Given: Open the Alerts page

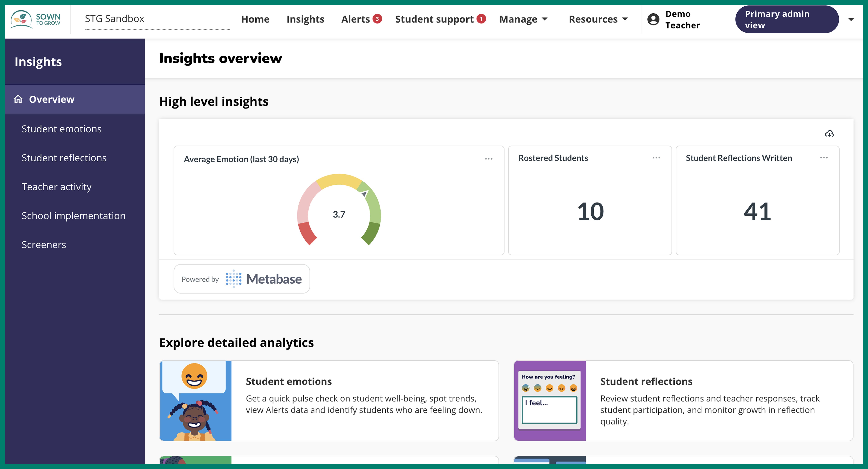Looking at the screenshot, I should 355,19.
